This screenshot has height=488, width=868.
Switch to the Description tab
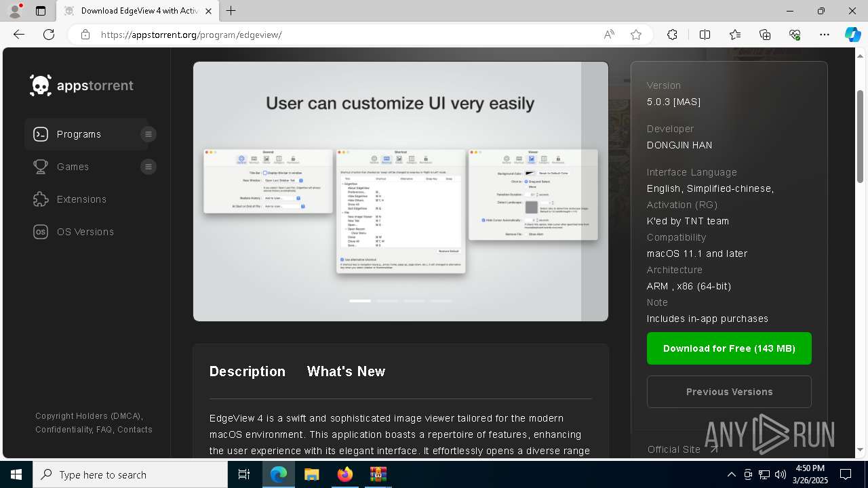[248, 371]
